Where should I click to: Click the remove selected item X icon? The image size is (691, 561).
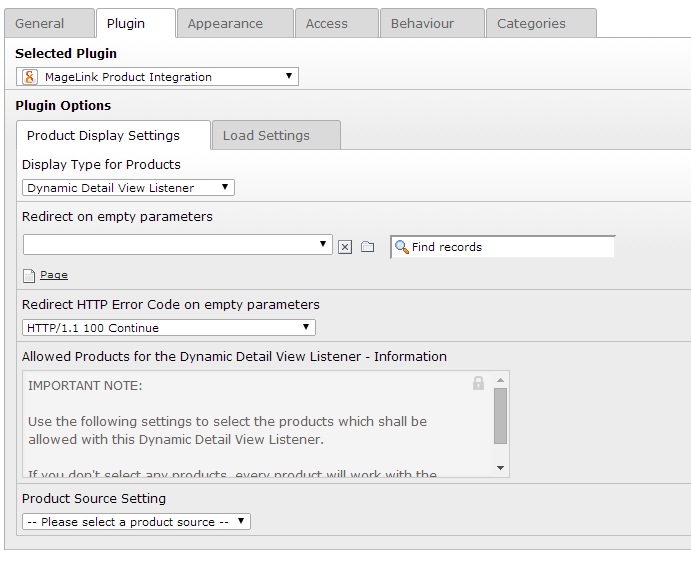[345, 247]
